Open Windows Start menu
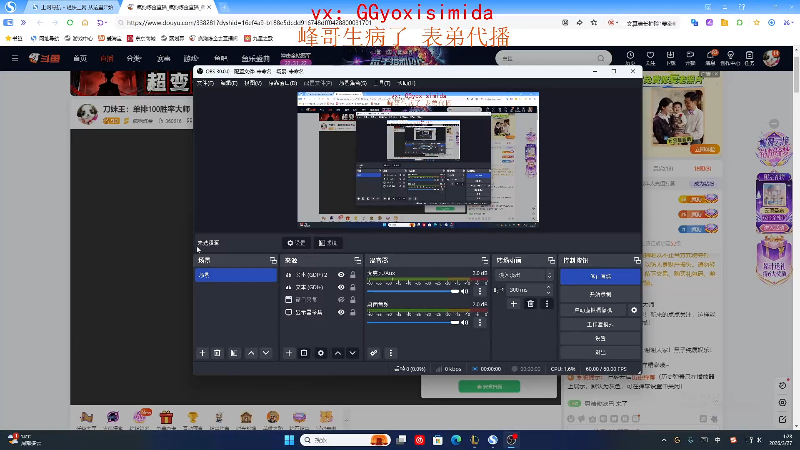Screen dimensions: 800x450 click(x=289, y=440)
